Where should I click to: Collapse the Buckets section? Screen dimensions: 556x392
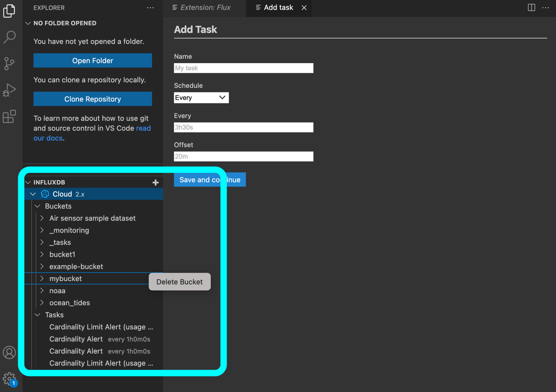coord(38,206)
